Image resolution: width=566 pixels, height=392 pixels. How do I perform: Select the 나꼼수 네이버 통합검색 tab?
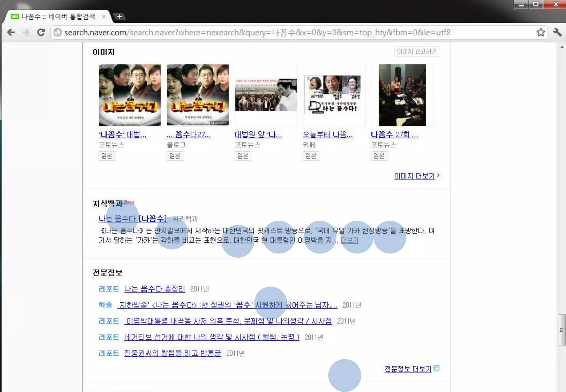pyautogui.click(x=58, y=17)
